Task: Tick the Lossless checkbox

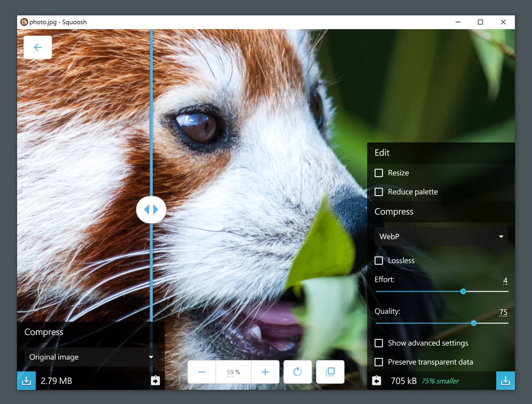Action: coord(379,261)
